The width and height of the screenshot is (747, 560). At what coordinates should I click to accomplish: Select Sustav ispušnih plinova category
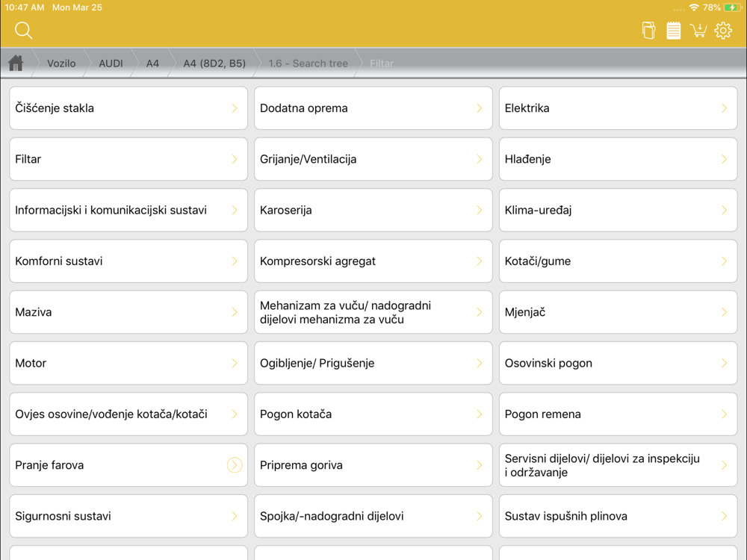click(x=618, y=516)
